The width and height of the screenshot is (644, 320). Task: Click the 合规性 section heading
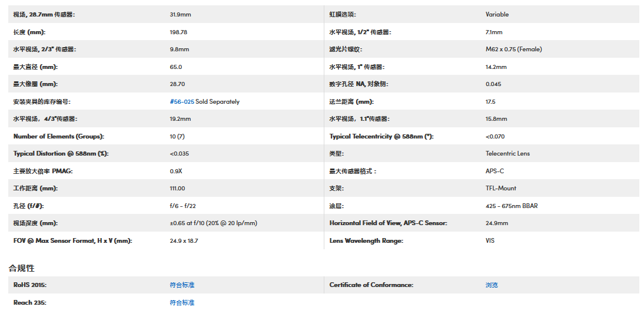tap(22, 268)
